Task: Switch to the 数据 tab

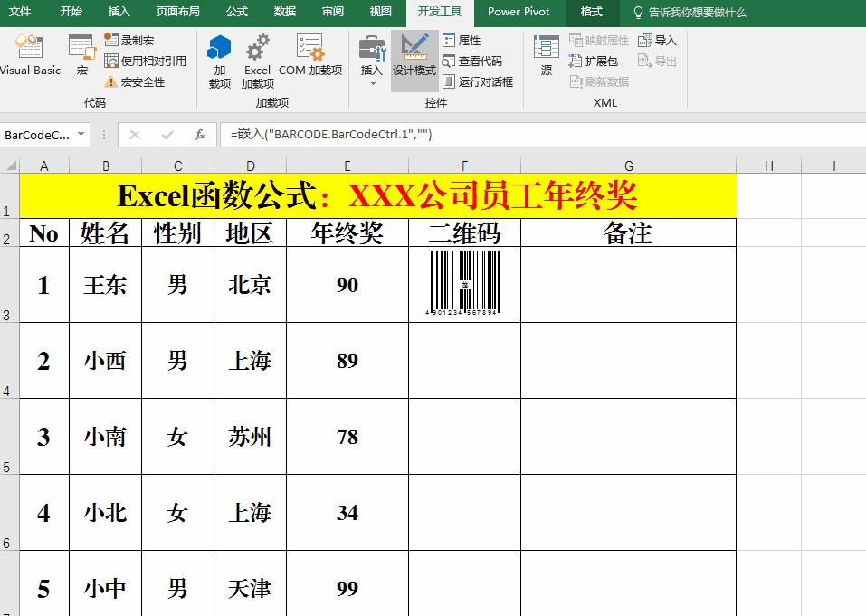Action: pyautogui.click(x=285, y=12)
